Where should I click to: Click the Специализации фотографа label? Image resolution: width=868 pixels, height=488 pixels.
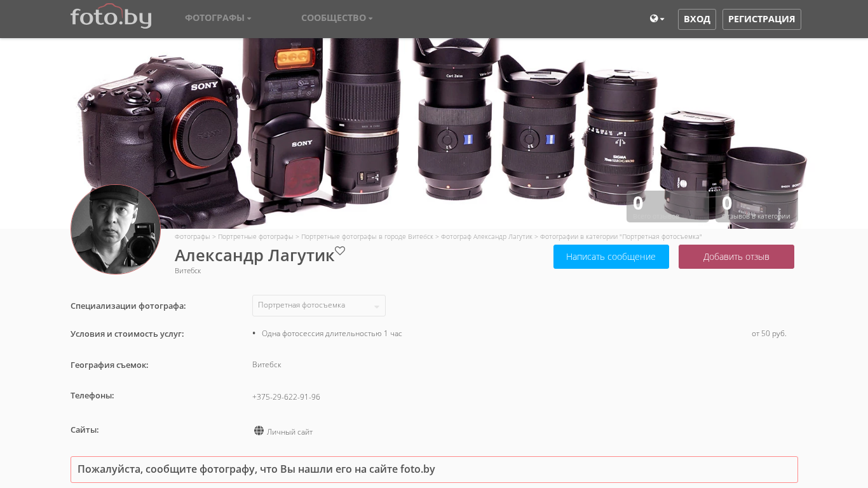click(128, 306)
